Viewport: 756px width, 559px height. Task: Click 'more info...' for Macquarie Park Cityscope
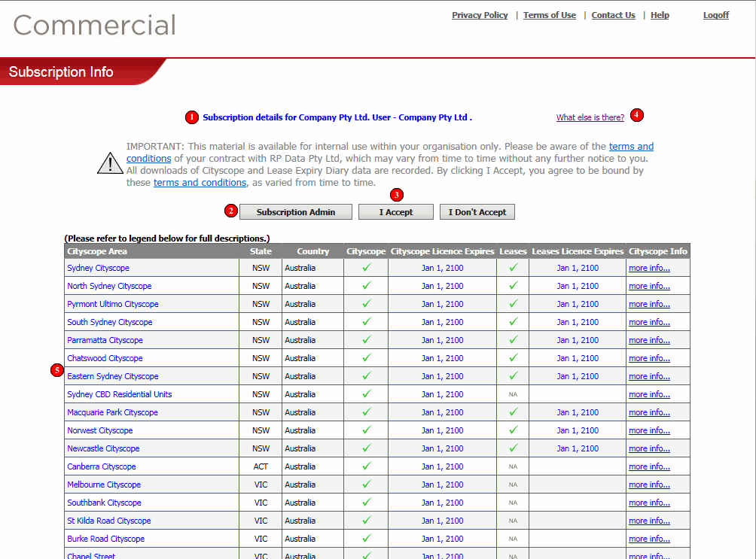pos(649,412)
